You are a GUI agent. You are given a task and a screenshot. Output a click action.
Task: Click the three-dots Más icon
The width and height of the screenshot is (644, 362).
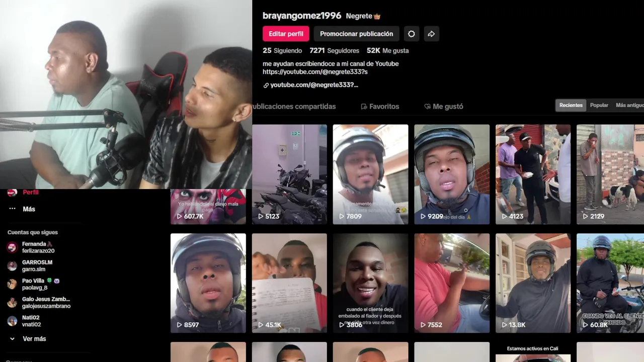coord(13,209)
